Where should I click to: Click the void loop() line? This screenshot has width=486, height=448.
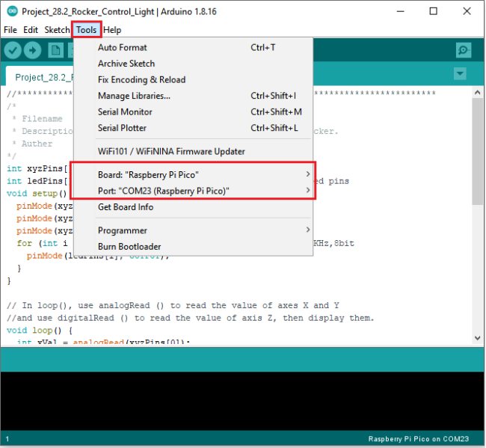pyautogui.click(x=40, y=330)
